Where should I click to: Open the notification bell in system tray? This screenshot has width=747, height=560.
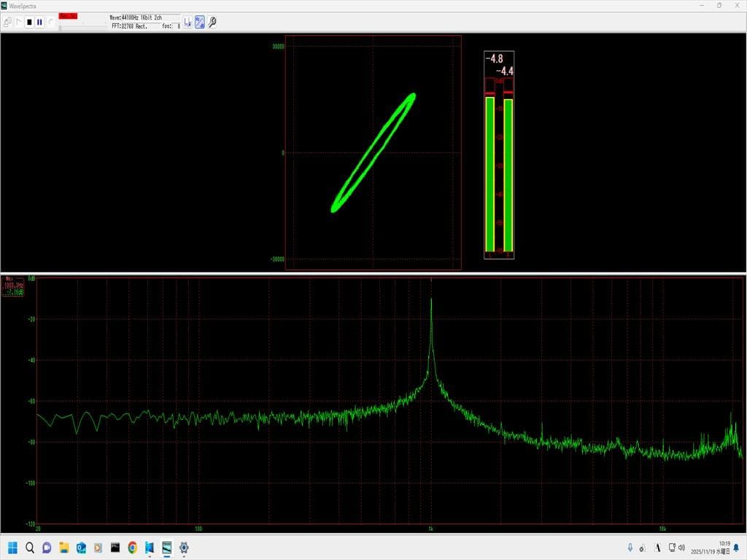736,547
